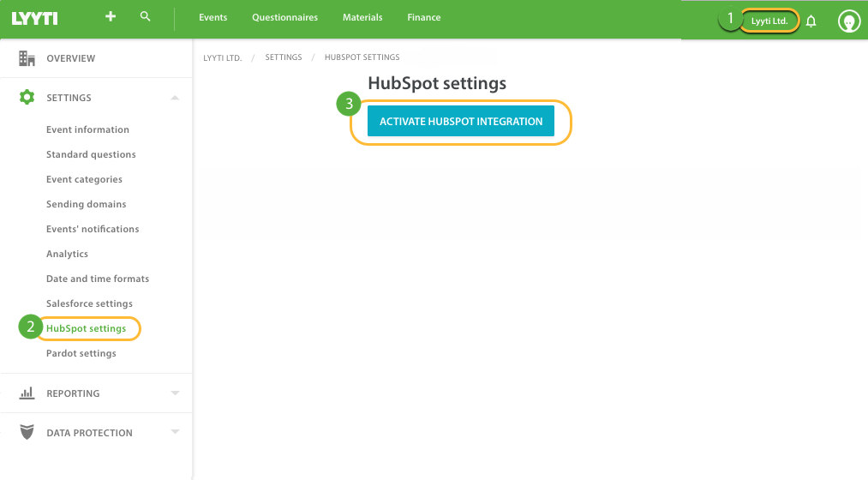Click the Overview building icon
The height and width of the screenshot is (480, 868).
[x=27, y=58]
